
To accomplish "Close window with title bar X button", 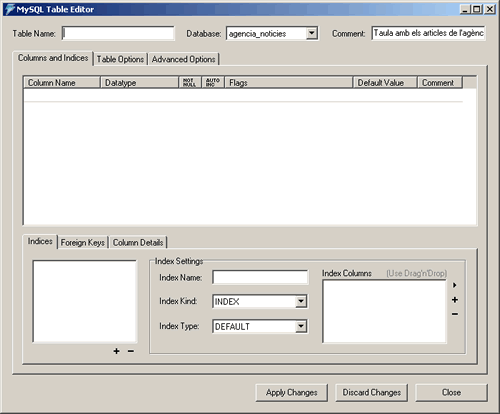I will click(490, 9).
